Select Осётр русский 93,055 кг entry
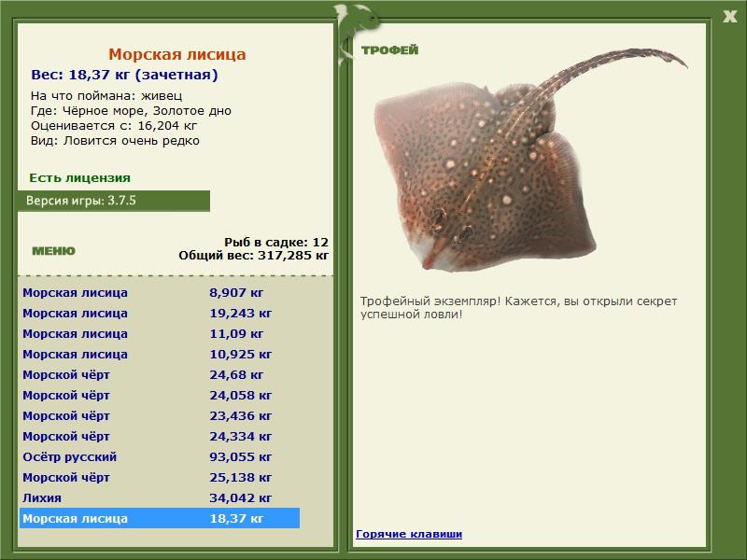Image resolution: width=747 pixels, height=560 pixels. pyautogui.click(x=159, y=456)
